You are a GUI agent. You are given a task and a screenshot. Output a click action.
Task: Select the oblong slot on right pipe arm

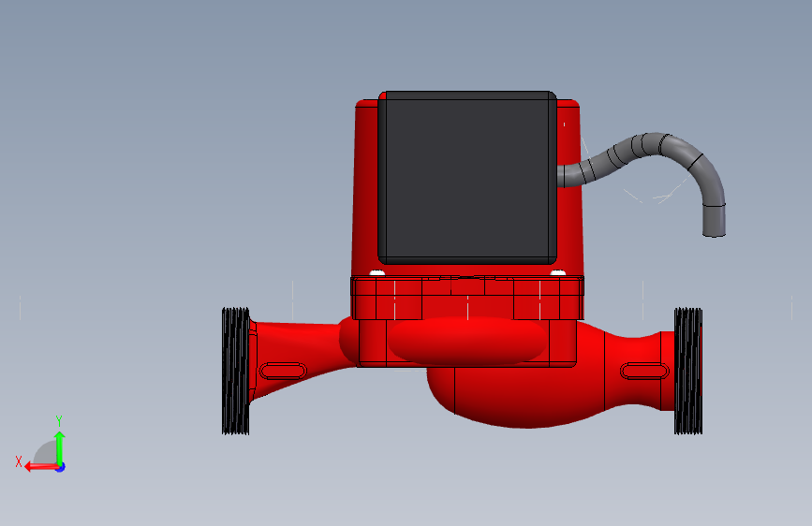point(644,371)
